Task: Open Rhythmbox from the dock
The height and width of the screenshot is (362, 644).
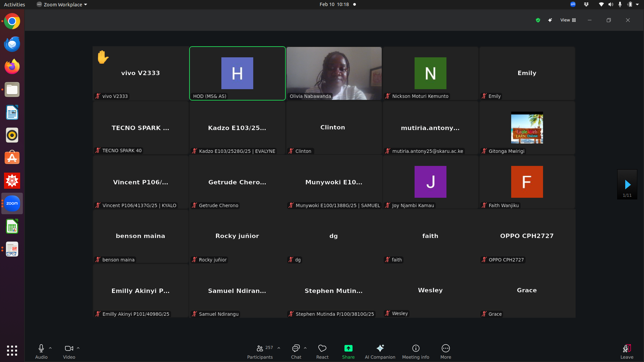Action: 12,135
